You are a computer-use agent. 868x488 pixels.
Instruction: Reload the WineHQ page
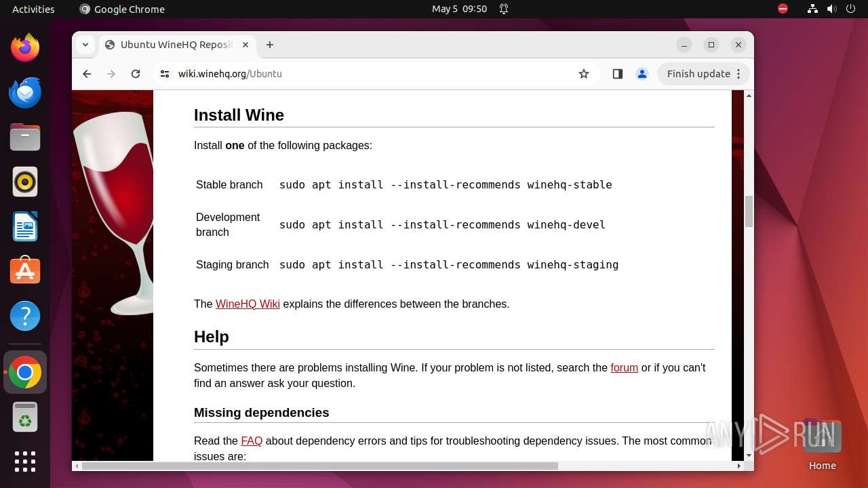tap(136, 74)
